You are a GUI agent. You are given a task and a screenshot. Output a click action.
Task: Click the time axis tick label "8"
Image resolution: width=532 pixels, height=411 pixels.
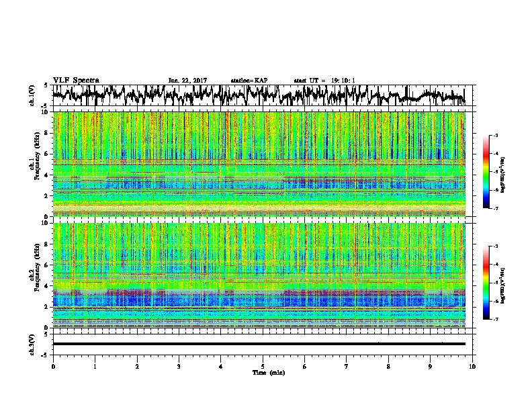click(x=388, y=367)
